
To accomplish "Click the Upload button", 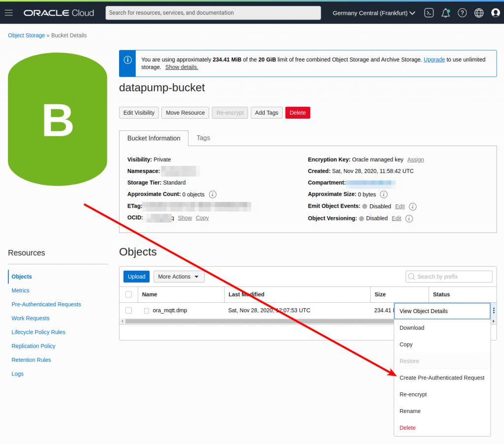I will click(x=136, y=277).
